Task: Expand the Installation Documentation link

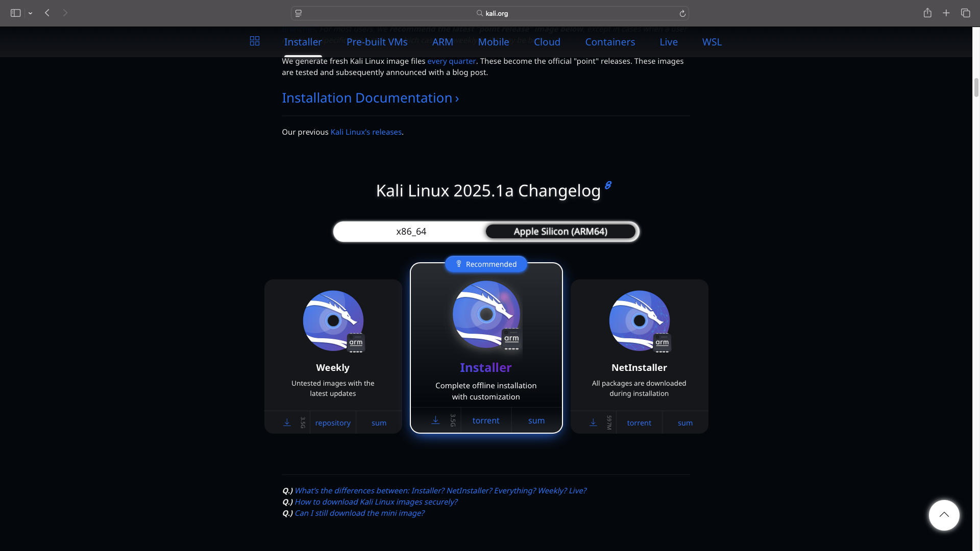Action: point(370,98)
